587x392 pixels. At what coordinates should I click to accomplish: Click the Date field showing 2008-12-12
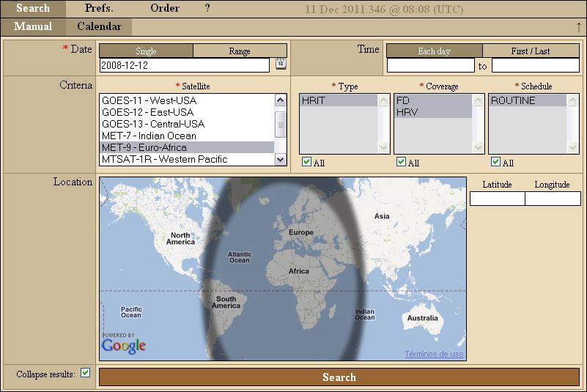click(x=184, y=65)
